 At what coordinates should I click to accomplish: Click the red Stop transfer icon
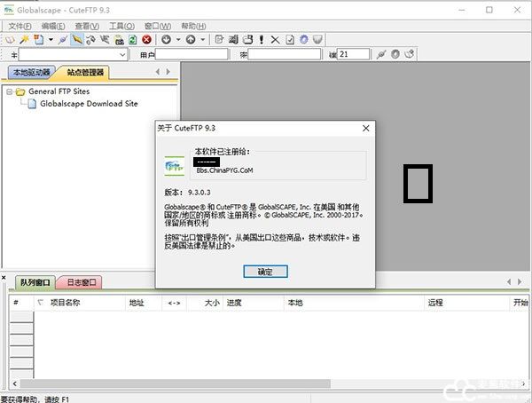pyautogui.click(x=146, y=40)
